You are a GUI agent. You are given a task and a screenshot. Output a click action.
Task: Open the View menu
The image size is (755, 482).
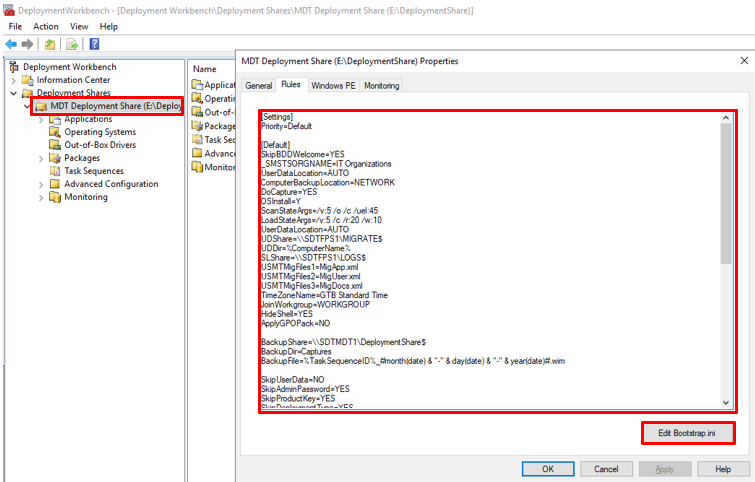point(79,26)
